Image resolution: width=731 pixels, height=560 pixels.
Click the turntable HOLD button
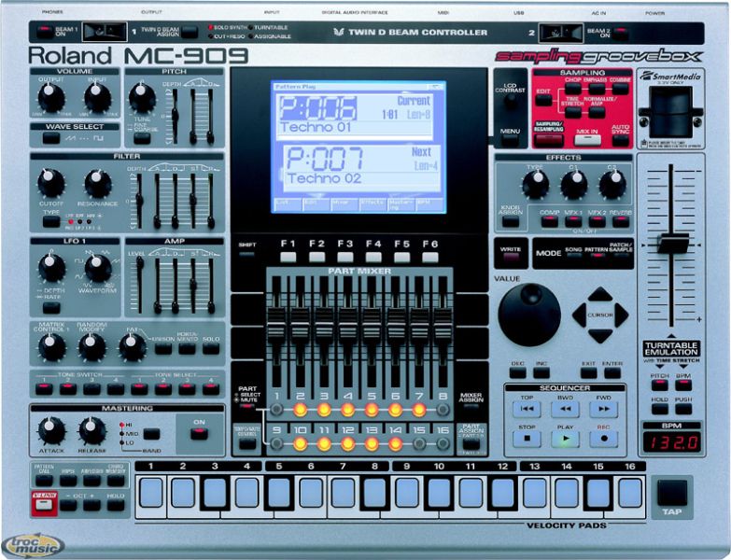point(659,409)
